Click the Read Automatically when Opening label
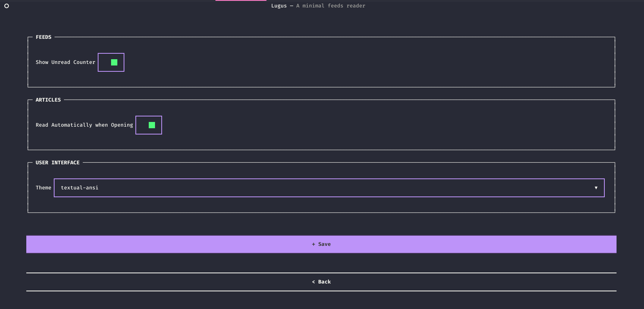 pyautogui.click(x=84, y=125)
